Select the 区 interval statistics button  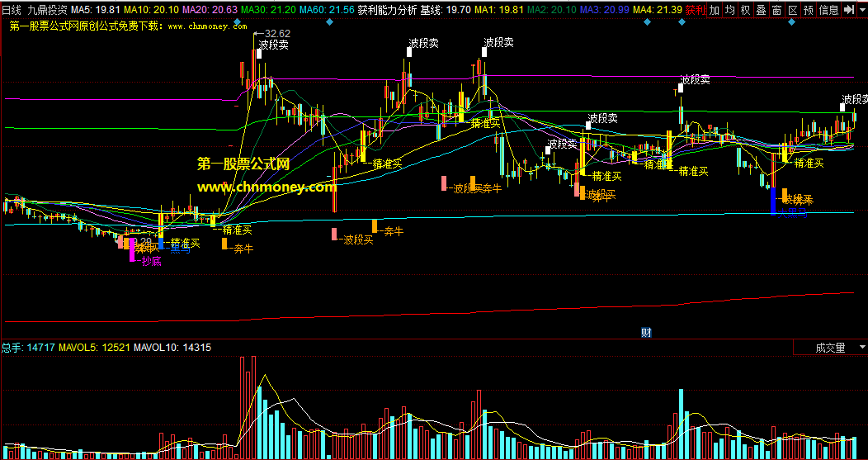(x=793, y=9)
